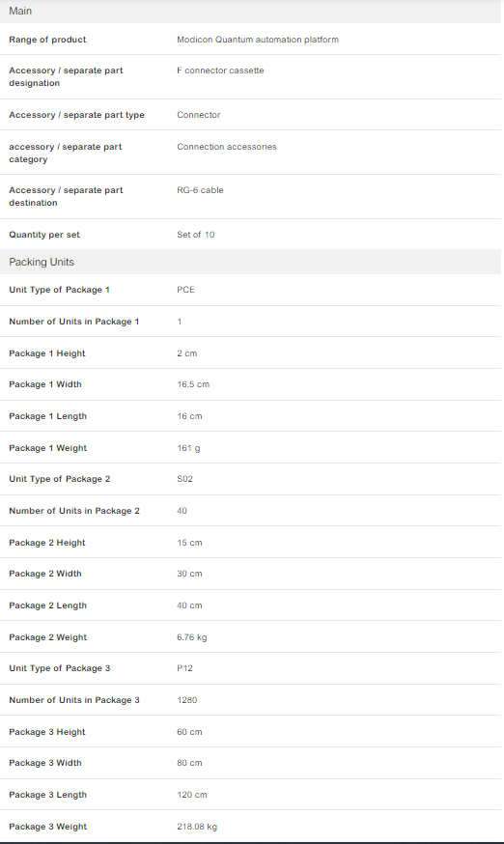Collapse the Main section header
Image resolution: width=504 pixels, height=844 pixels.
point(250,12)
